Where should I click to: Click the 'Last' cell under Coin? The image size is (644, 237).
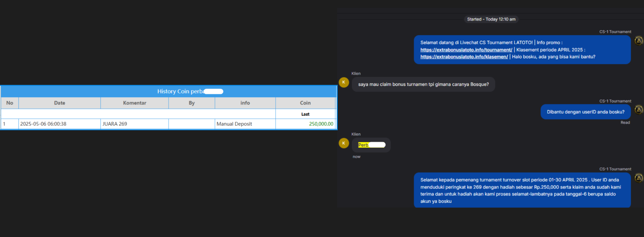(x=305, y=114)
